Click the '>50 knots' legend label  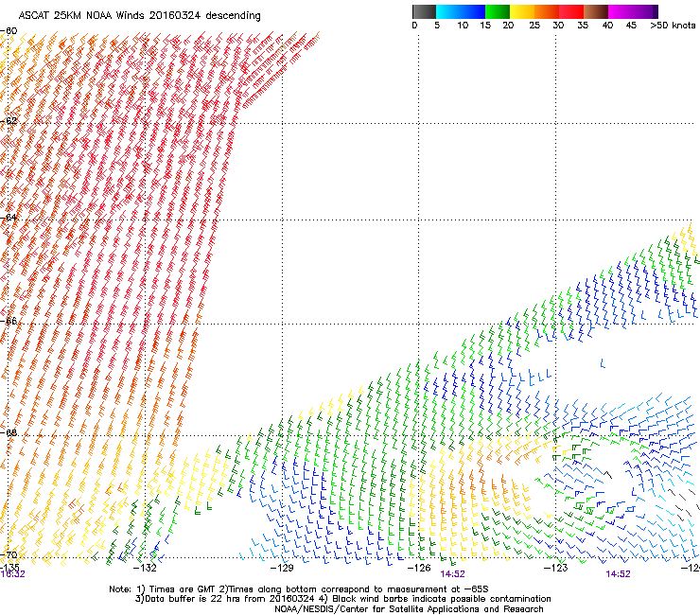pos(673,26)
